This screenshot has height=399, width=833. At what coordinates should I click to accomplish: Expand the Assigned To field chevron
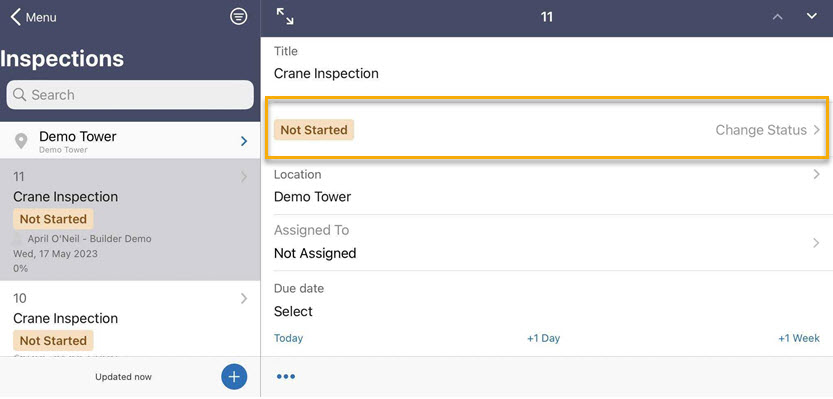817,243
